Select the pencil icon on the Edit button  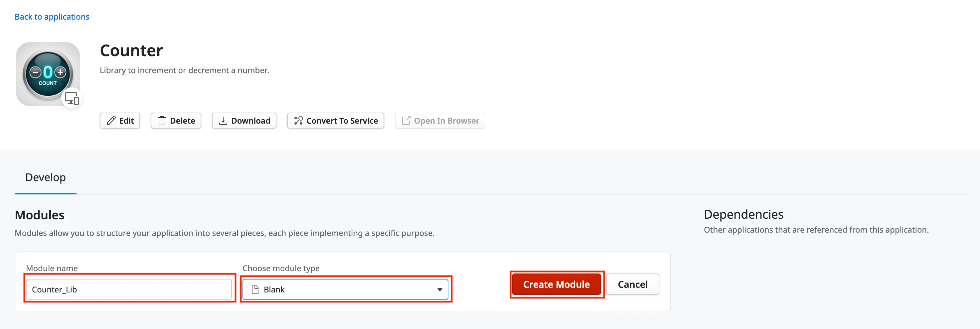point(111,120)
